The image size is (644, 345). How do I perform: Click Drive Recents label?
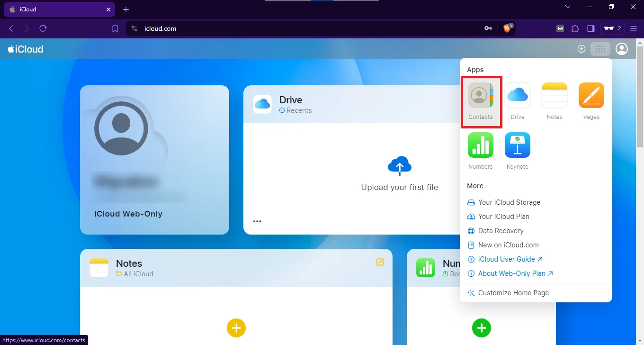[x=295, y=110]
